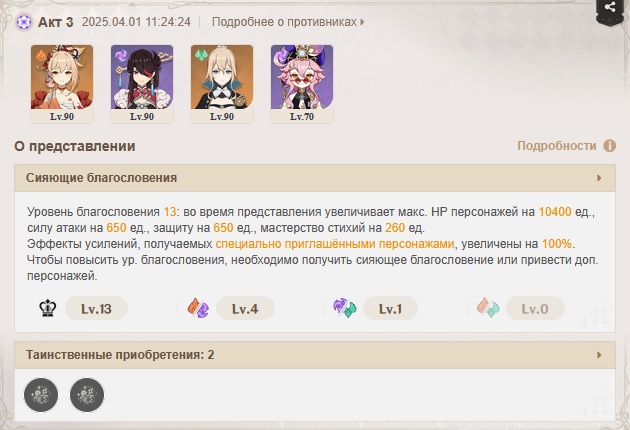630x430 pixels.
Task: Click the Pyro-Electro blessing icon near Lv.4
Action: [198, 308]
